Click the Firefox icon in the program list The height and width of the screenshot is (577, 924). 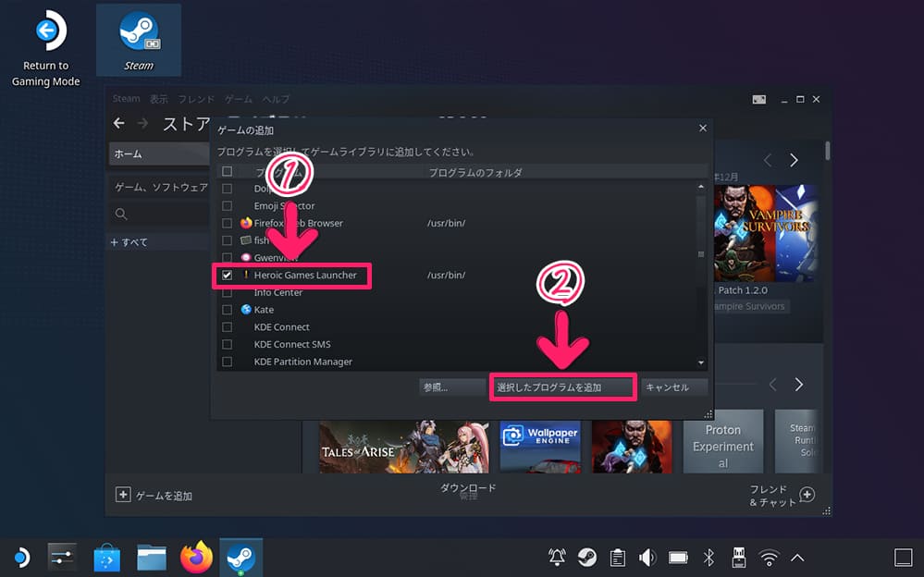tap(246, 223)
